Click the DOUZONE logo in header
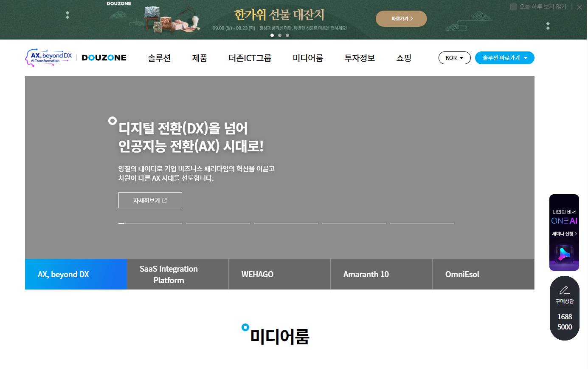The height and width of the screenshot is (369, 588). tap(104, 58)
